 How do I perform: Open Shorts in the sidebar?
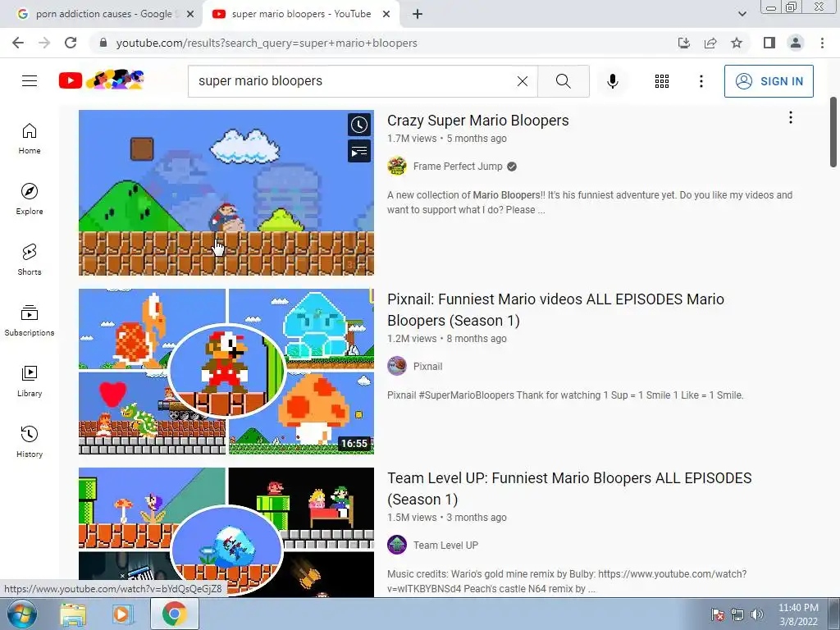pos(30,260)
